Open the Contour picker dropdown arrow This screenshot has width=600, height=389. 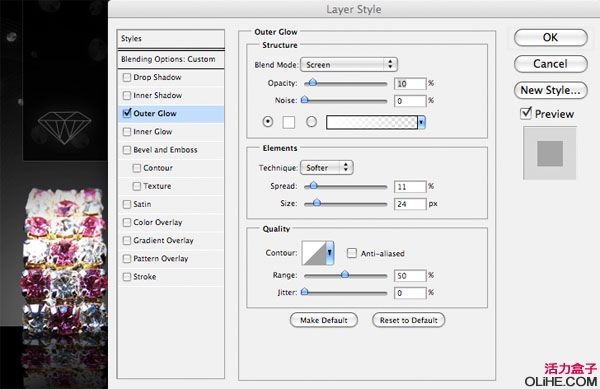pos(329,253)
